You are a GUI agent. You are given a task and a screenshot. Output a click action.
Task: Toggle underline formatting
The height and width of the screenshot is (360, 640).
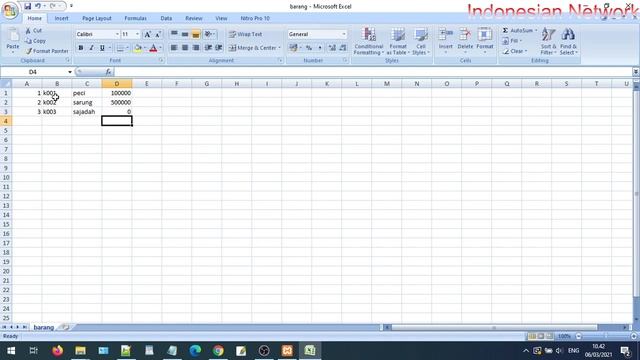tap(102, 48)
